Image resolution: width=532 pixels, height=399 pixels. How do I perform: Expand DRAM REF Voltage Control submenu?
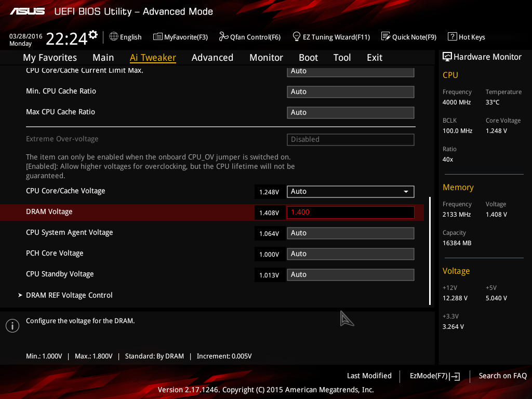(x=69, y=295)
